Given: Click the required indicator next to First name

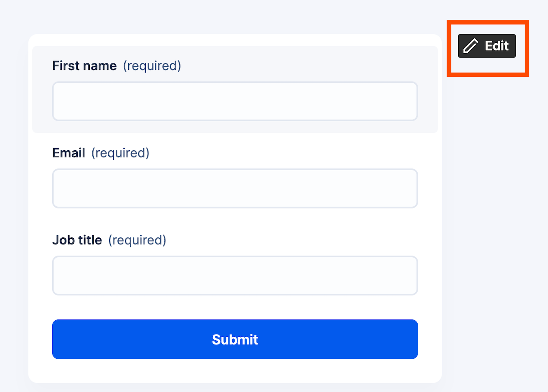Looking at the screenshot, I should coord(152,66).
